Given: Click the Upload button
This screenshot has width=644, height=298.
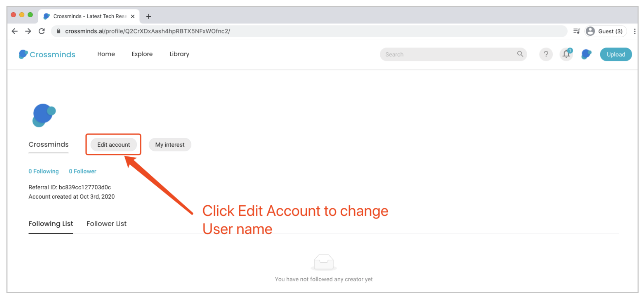Looking at the screenshot, I should (x=616, y=54).
